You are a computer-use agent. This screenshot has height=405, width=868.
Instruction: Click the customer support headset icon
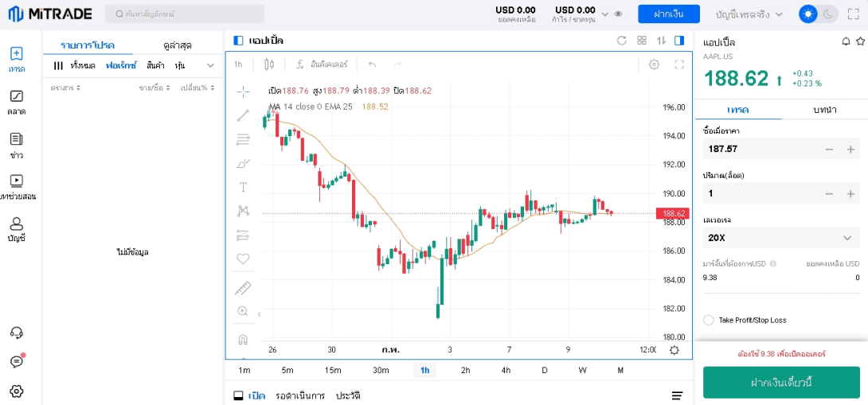click(16, 333)
